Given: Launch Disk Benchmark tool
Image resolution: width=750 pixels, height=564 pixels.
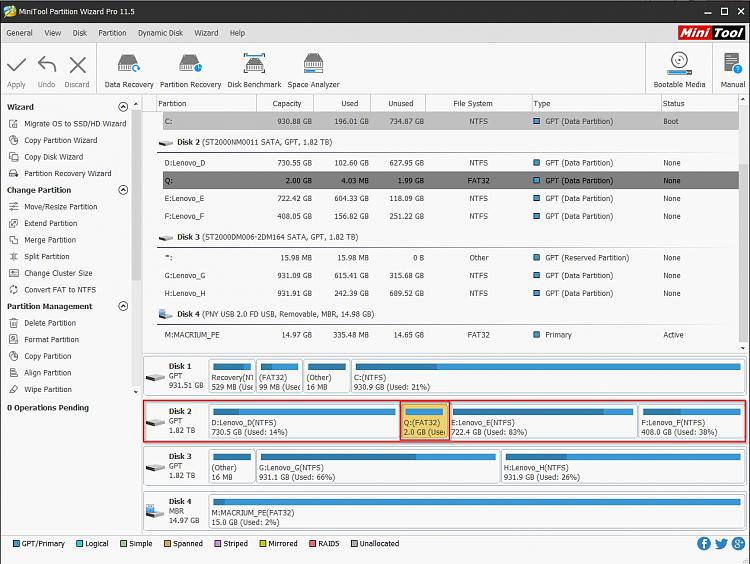Looking at the screenshot, I should pyautogui.click(x=254, y=71).
